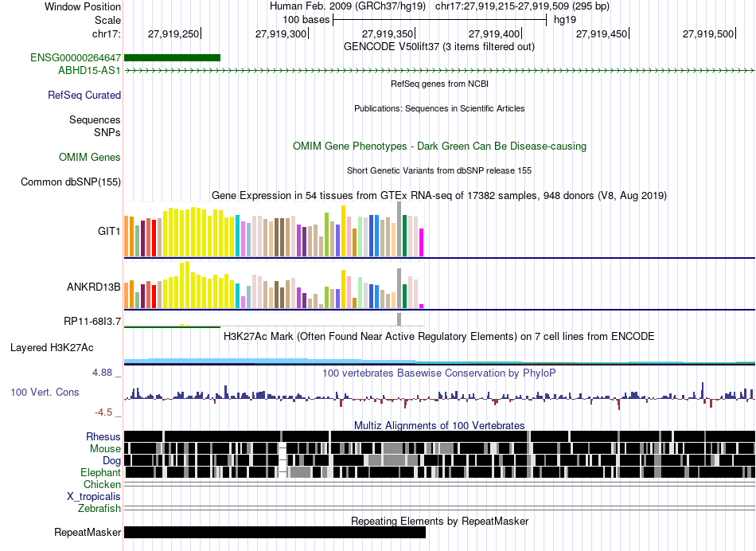The height and width of the screenshot is (551, 756).
Task: Open the Layered H3K27Ac track label
Action: pos(52,347)
